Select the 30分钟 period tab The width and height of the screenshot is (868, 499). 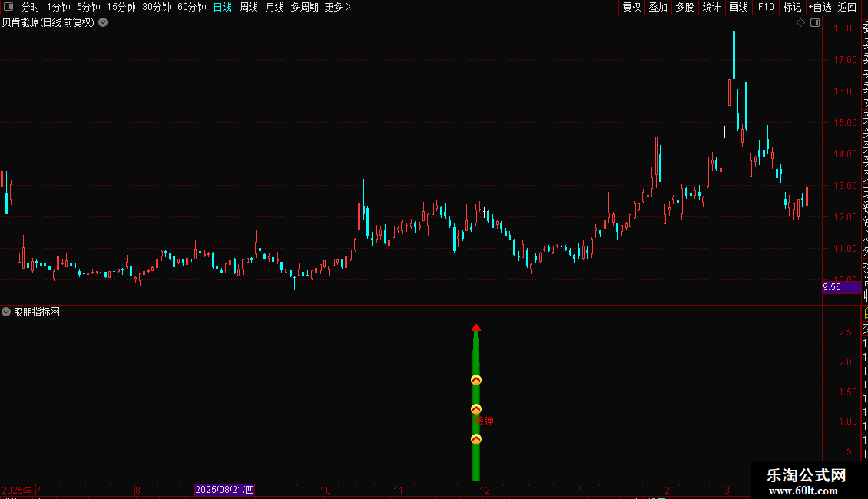157,7
